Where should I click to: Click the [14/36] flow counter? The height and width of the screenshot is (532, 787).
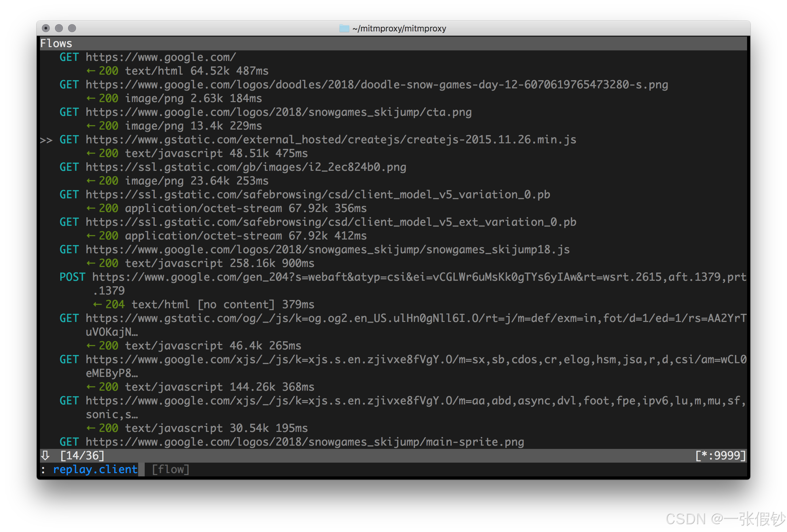82,455
